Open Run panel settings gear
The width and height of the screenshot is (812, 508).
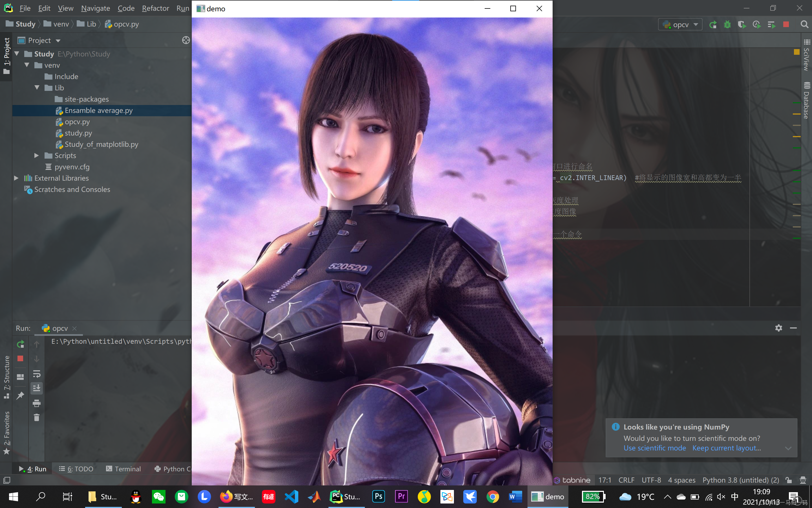778,328
